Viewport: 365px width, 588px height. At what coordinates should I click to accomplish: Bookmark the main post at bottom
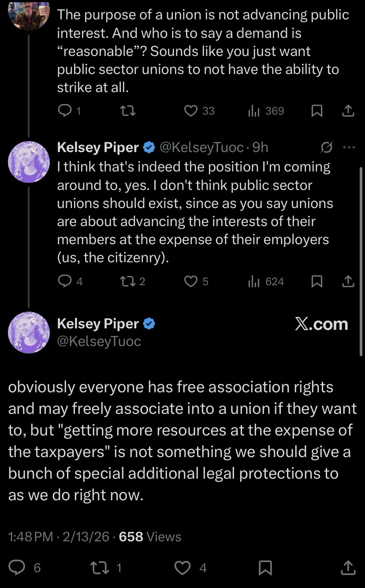pyautogui.click(x=265, y=568)
